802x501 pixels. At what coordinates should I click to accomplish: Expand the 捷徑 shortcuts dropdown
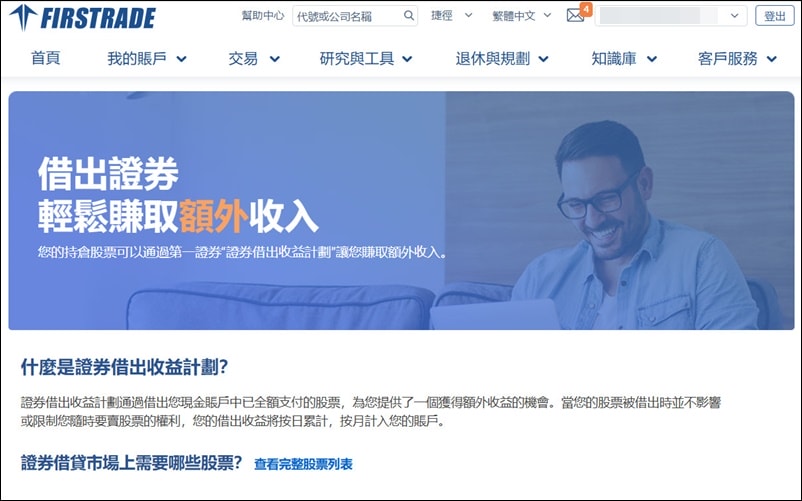452,16
